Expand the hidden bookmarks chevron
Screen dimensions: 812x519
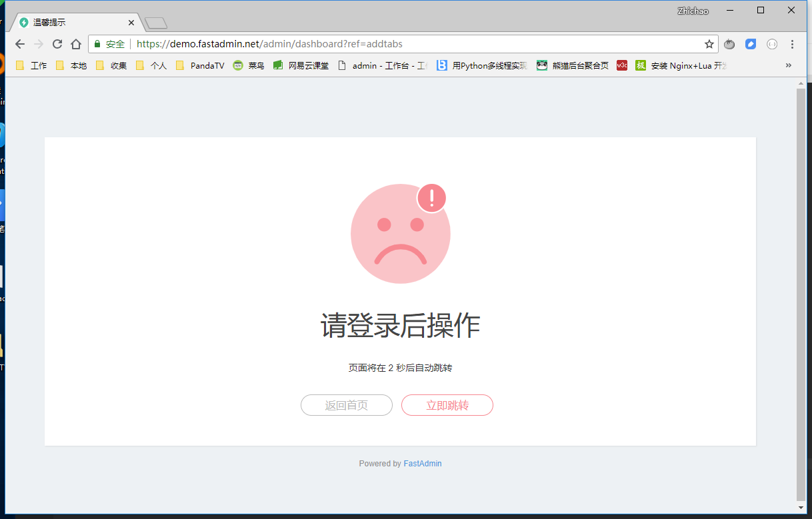[788, 65]
